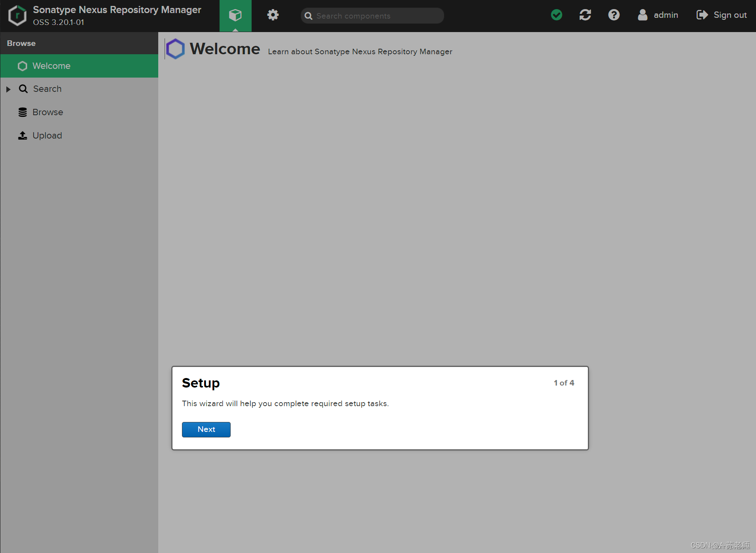Image resolution: width=756 pixels, height=553 pixels.
Task: Click Next in the Setup wizard
Action: tap(206, 429)
